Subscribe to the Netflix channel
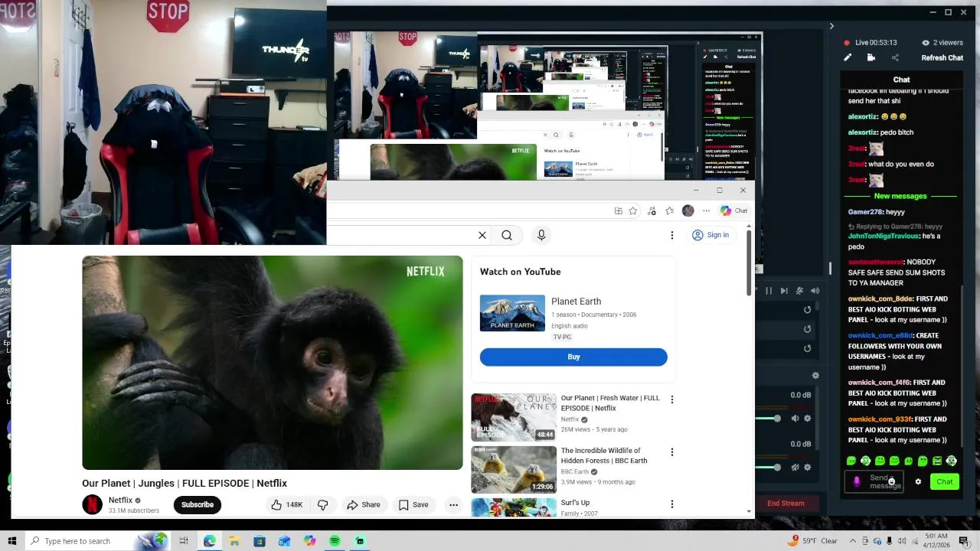 [x=198, y=504]
